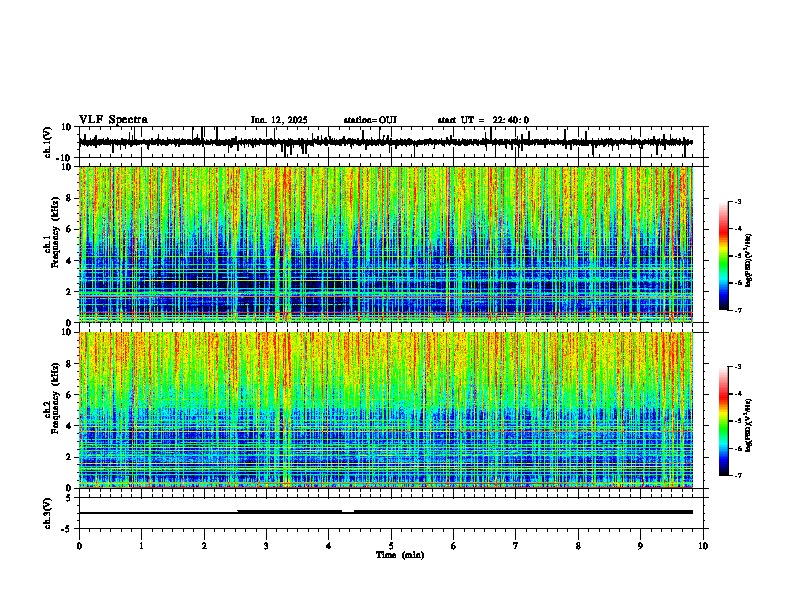Image resolution: width=792 pixels, height=612 pixels.
Task: Click the "-3" label on ch.1 color bar
Action: [738, 201]
